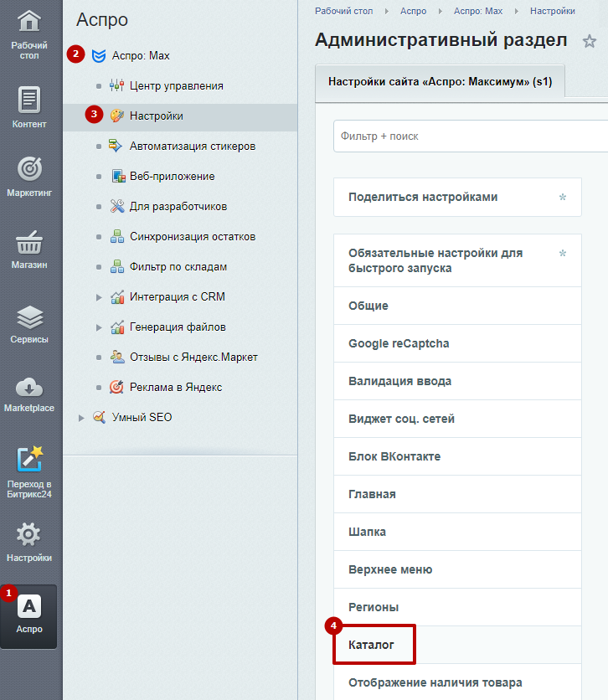The width and height of the screenshot is (608, 700).
Task: Open the Магазин basket icon
Action: [x=29, y=243]
